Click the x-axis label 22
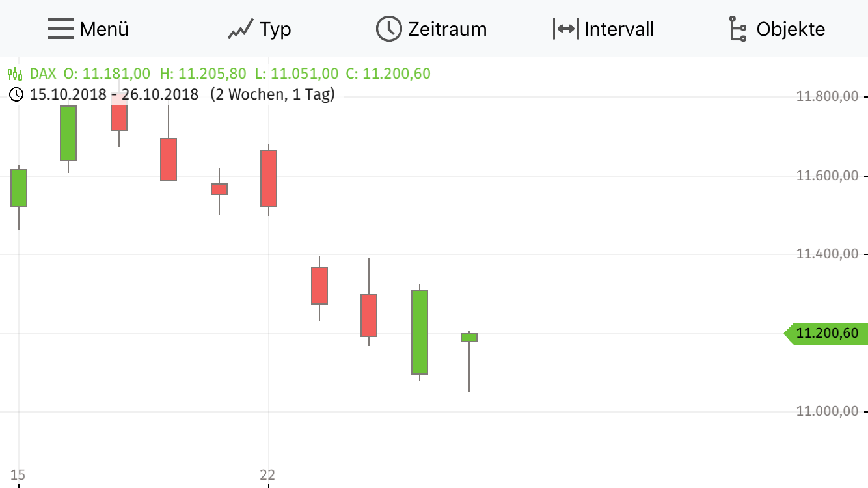The width and height of the screenshot is (868, 488). (267, 476)
